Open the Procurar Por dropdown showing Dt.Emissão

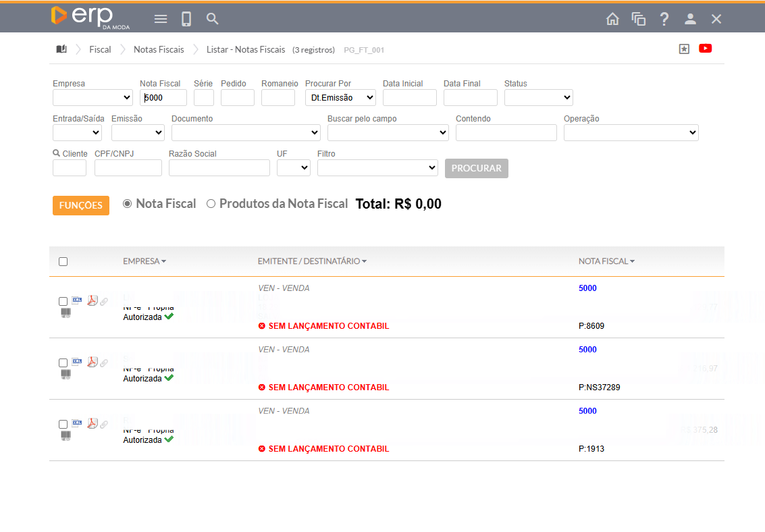point(340,98)
